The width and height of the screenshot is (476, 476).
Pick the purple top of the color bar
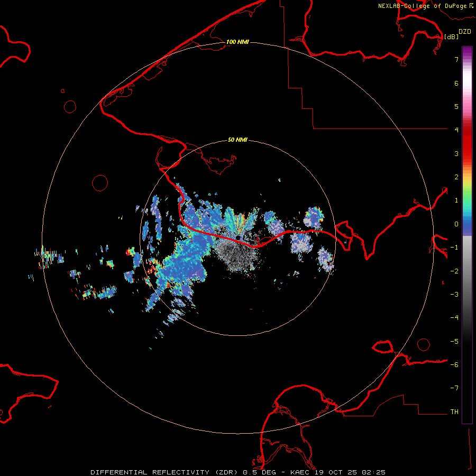(x=467, y=52)
